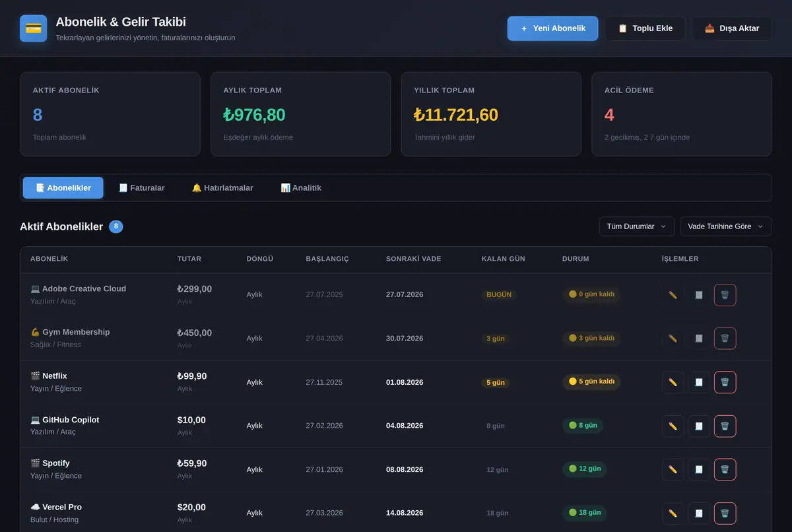The height and width of the screenshot is (532, 792).
Task: Delete the Adobe Creative Cloud subscription
Action: click(x=725, y=295)
